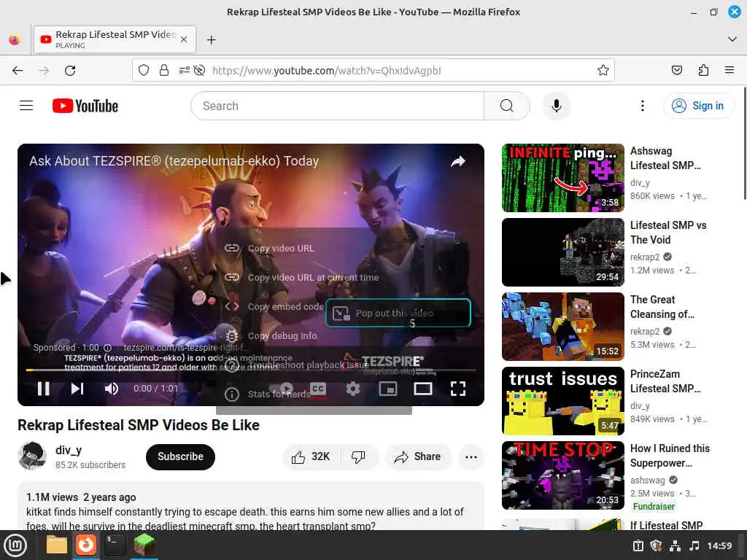The height and width of the screenshot is (560, 747).
Task: Open a new tab with plus button
Action: click(x=211, y=40)
